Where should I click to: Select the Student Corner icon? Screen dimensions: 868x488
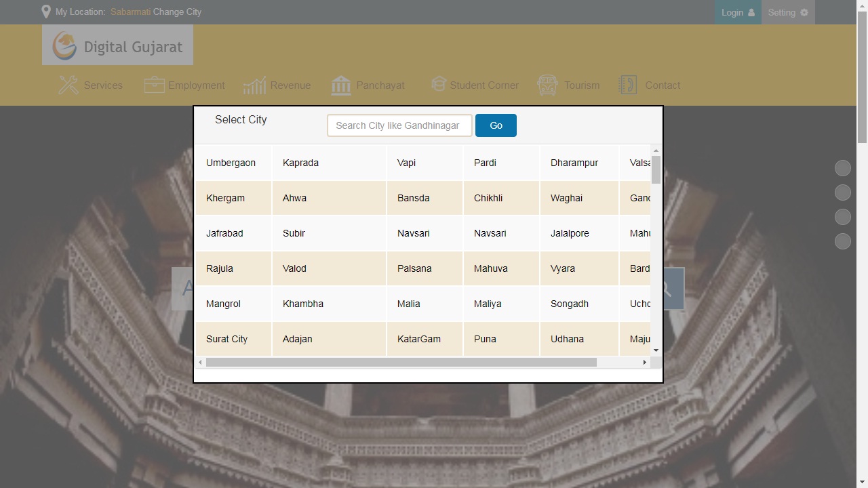coord(439,84)
